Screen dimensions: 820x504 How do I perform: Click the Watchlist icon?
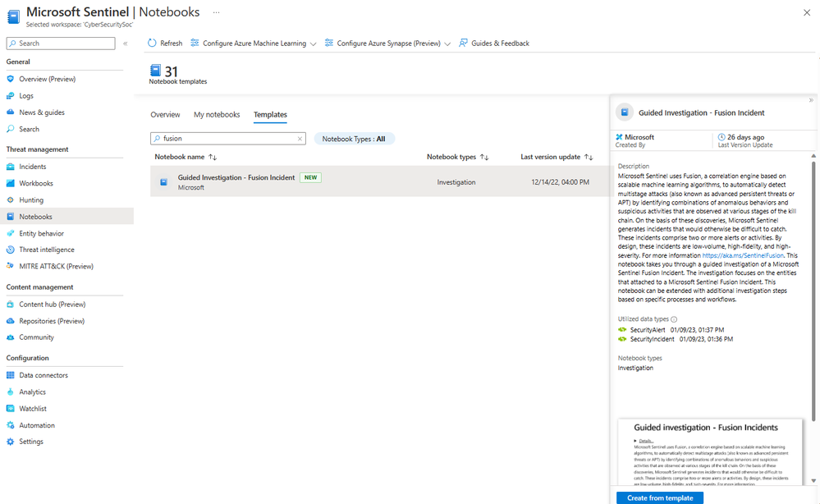point(11,409)
